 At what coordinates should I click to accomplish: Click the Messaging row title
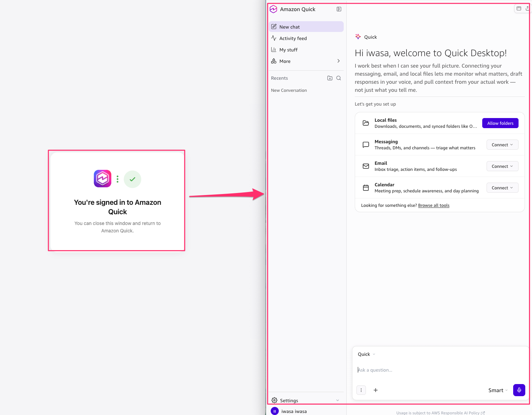click(386, 142)
